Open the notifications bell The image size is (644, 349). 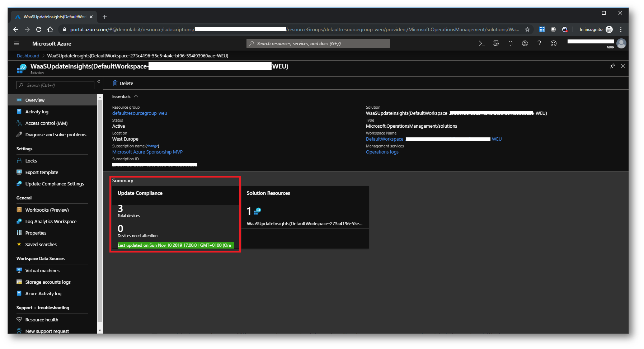point(510,43)
